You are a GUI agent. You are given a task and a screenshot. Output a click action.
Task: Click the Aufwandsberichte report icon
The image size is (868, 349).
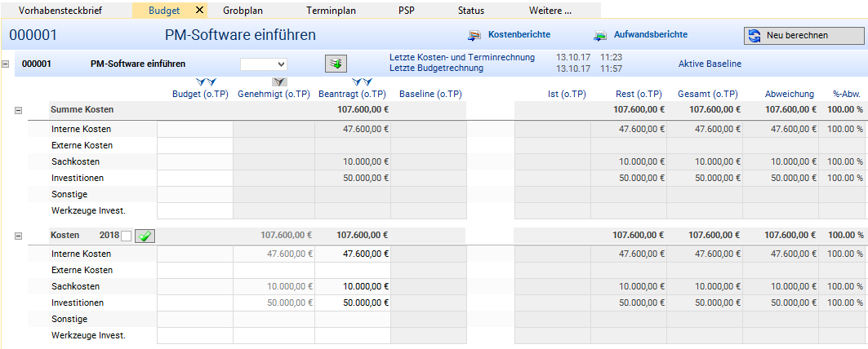point(601,35)
